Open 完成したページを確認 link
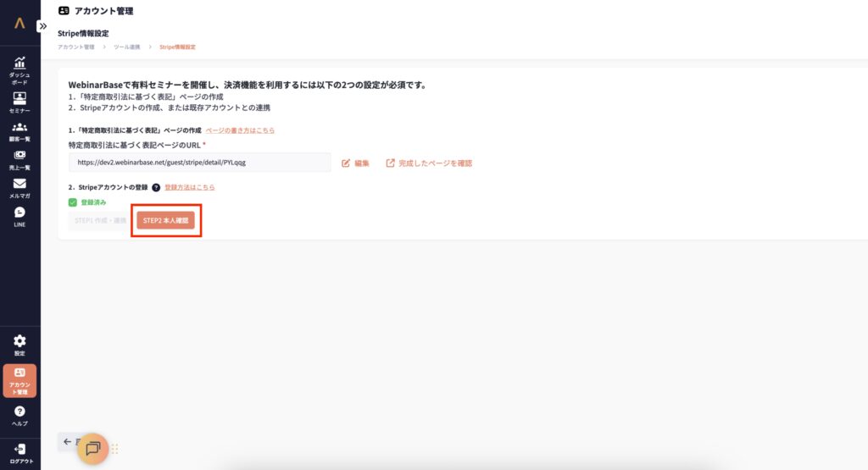The height and width of the screenshot is (470, 868). tap(429, 163)
